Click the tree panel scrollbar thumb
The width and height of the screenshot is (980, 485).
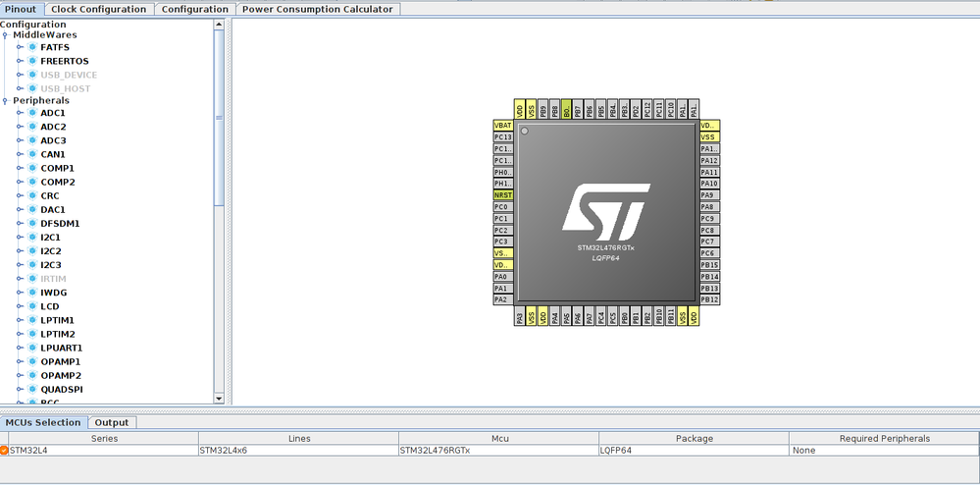219,118
